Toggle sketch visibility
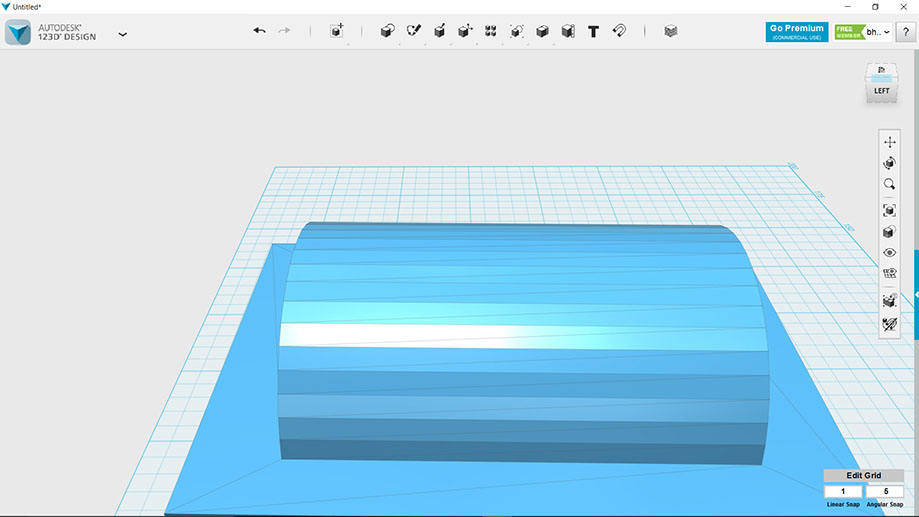 click(890, 324)
